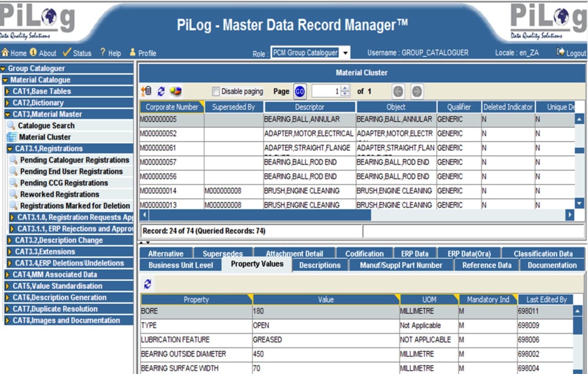Switch to the Alternative tab
The height and width of the screenshot is (374, 588).
click(x=166, y=253)
